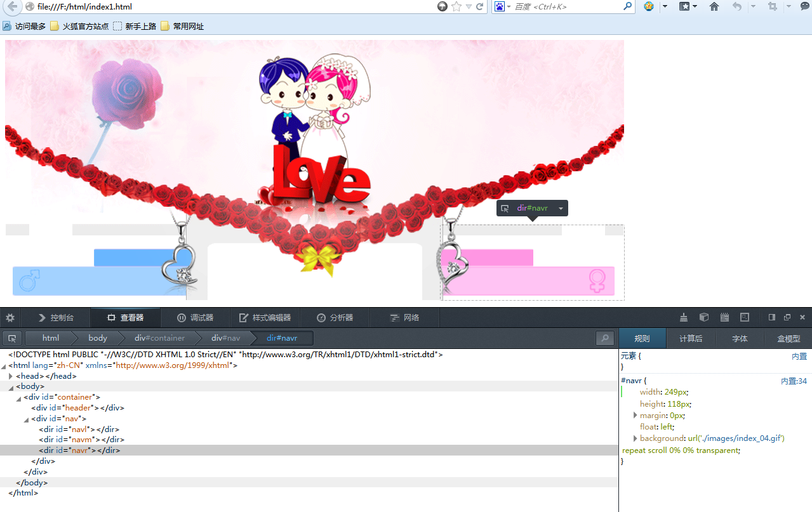Screen dimensions: 812x512
Task: Open dropdown next to the undo arrow
Action: point(754,6)
